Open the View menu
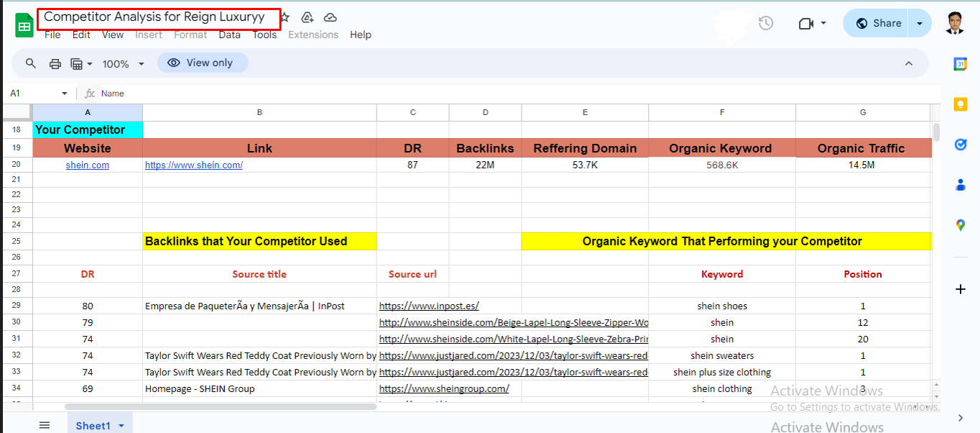980x433 pixels. [x=113, y=35]
